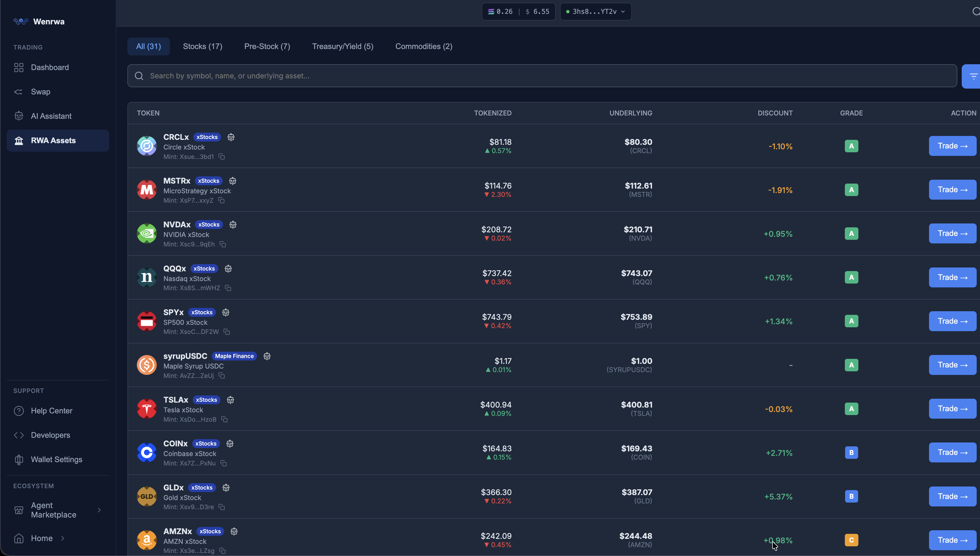
Task: Switch to the Commodities (2) tab
Action: [x=424, y=47]
